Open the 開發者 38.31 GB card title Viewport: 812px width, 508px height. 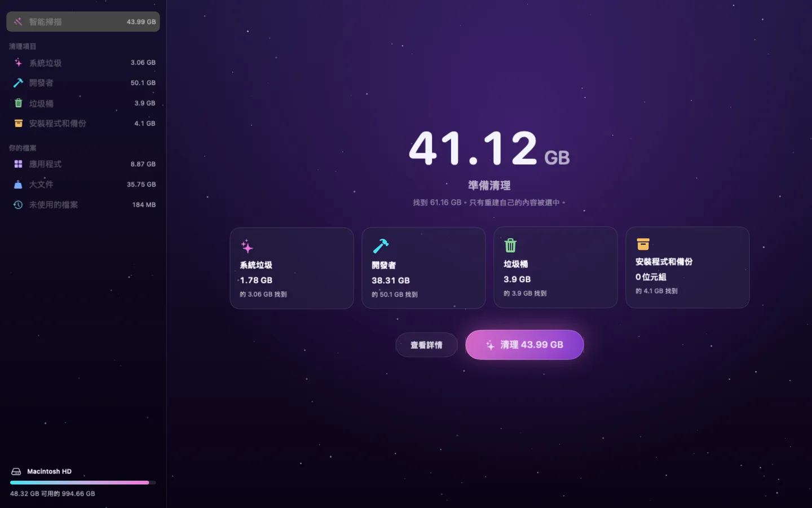383,265
